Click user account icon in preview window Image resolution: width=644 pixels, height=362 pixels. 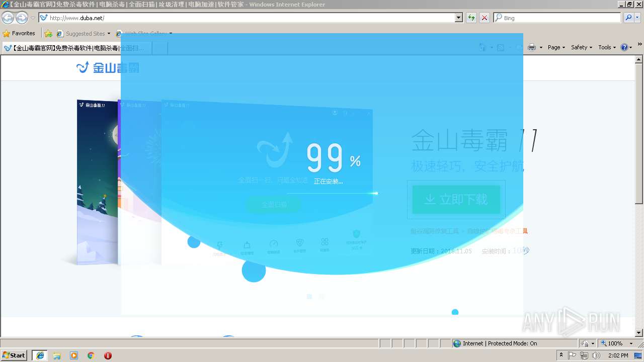pos(335,113)
